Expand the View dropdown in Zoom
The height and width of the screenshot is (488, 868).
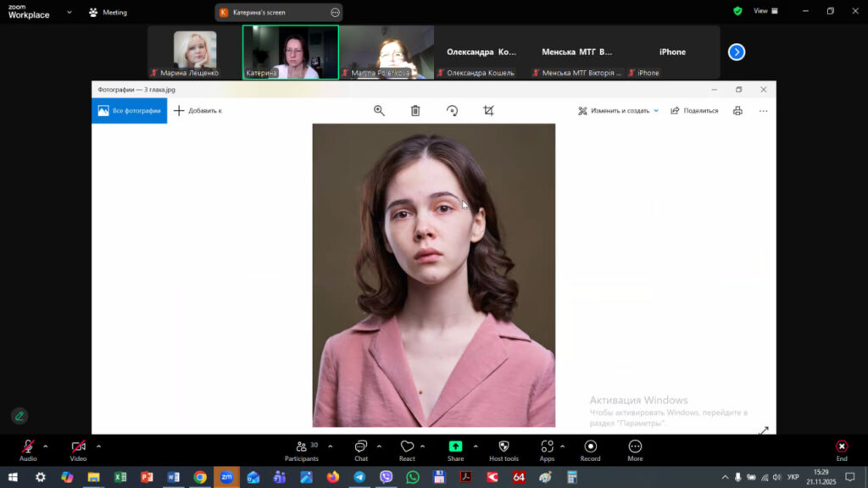tap(760, 11)
